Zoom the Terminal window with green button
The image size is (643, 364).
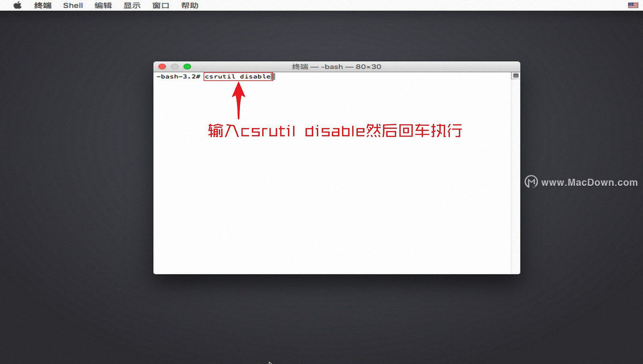pyautogui.click(x=187, y=66)
